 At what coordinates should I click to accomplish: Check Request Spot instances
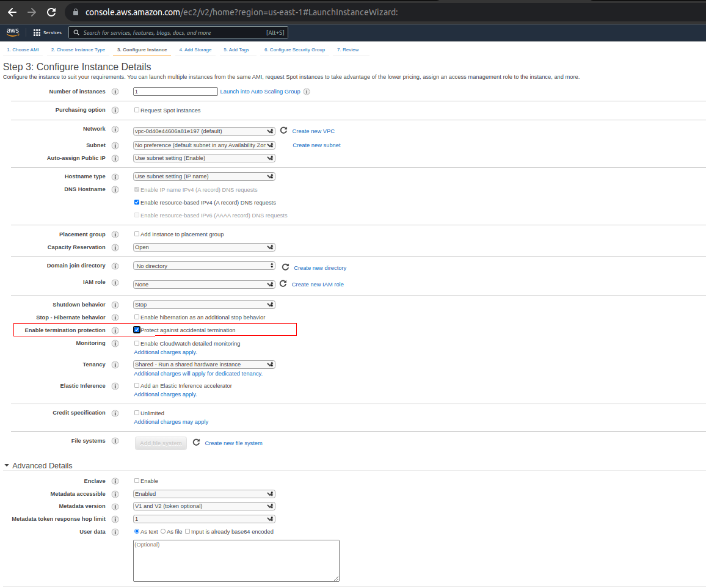pos(137,110)
